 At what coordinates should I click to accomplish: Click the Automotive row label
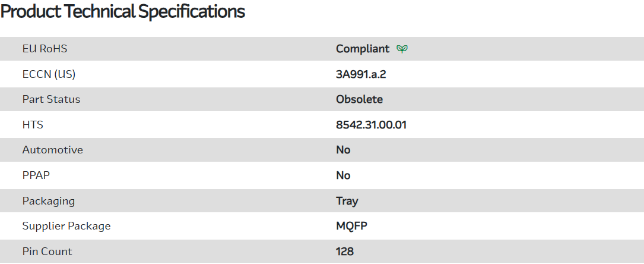coord(52,150)
